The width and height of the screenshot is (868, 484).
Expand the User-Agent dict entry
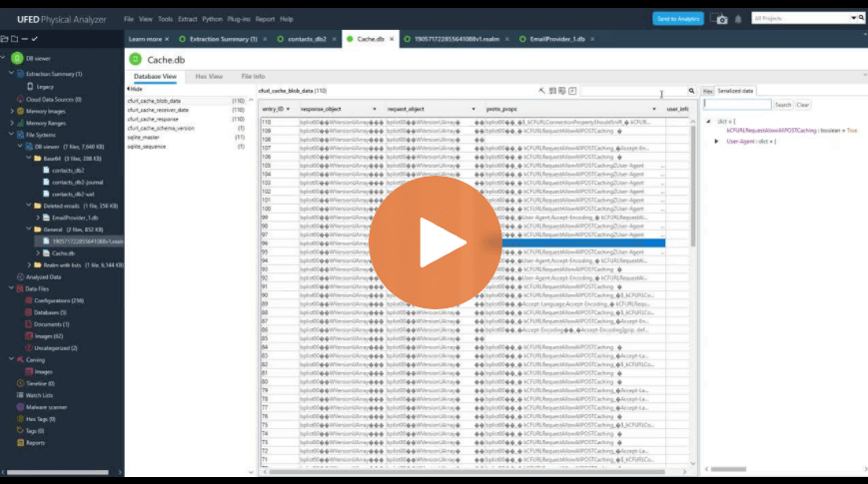coord(716,142)
